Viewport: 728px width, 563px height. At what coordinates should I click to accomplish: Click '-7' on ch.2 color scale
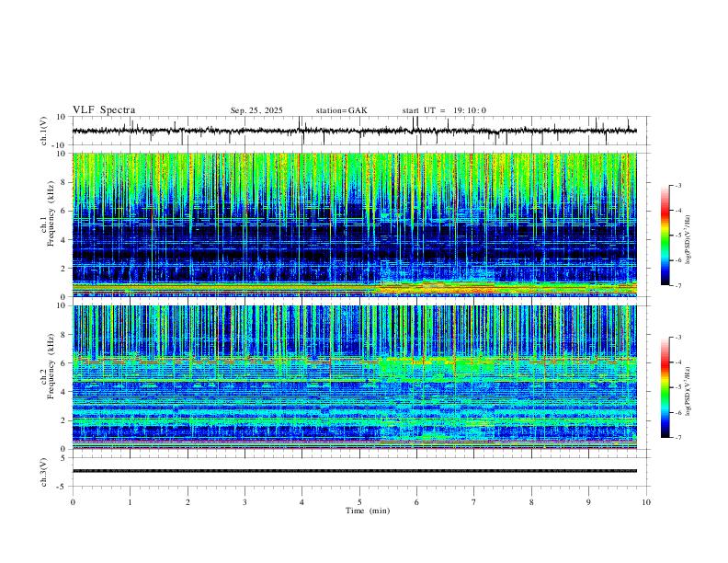(x=677, y=437)
